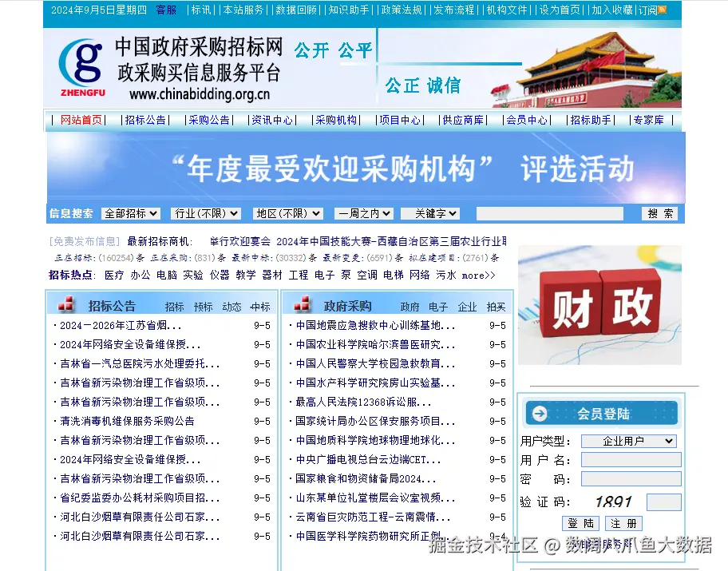Image resolution: width=728 pixels, height=571 pixels.
Task: Select 预标 tab in 招标公告 panel
Action: pos(203,307)
